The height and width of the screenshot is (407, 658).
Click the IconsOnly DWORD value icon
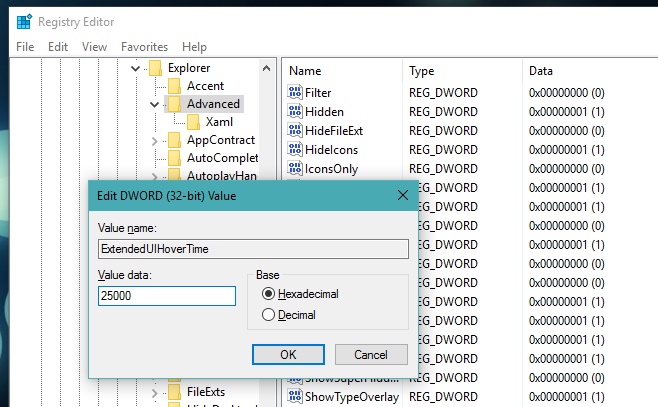(x=295, y=168)
